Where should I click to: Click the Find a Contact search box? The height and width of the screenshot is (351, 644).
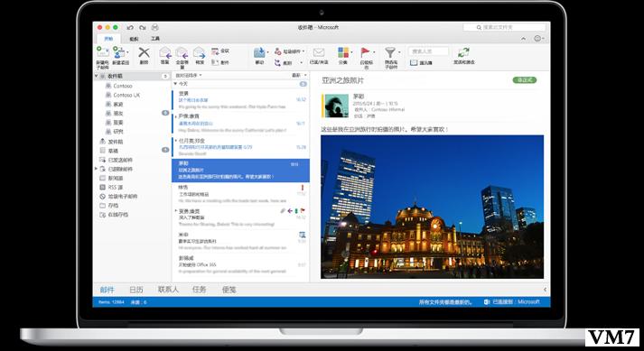428,51
